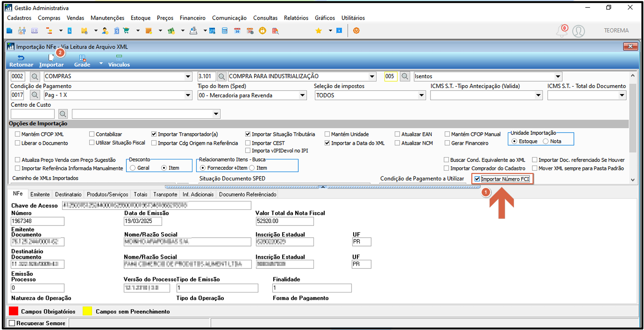644x330 pixels.
Task: Toggle the Importar Número FCI checkbox
Action: coord(477,179)
